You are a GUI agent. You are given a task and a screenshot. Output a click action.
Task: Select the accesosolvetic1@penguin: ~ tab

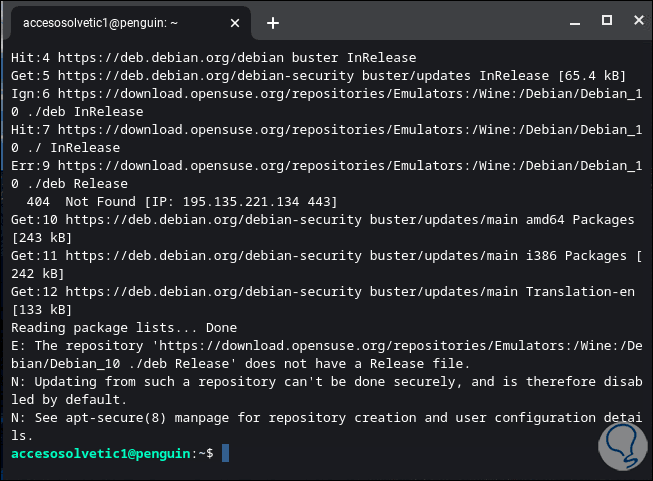point(120,22)
